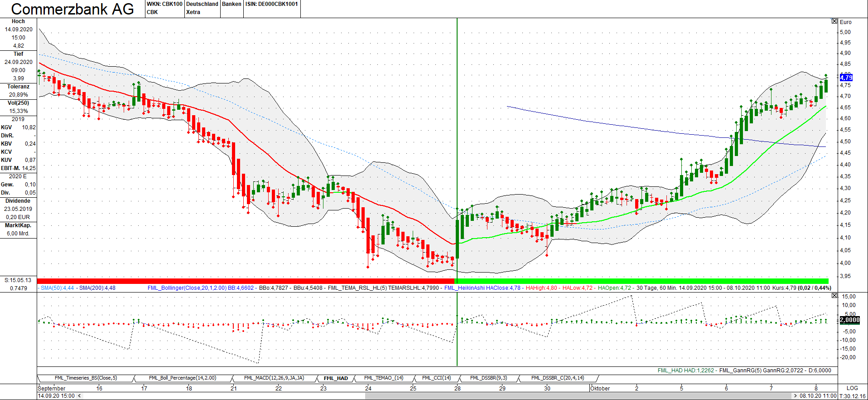Open the FML_MACD(12,26,9,JA,JA) tab

tap(274, 378)
